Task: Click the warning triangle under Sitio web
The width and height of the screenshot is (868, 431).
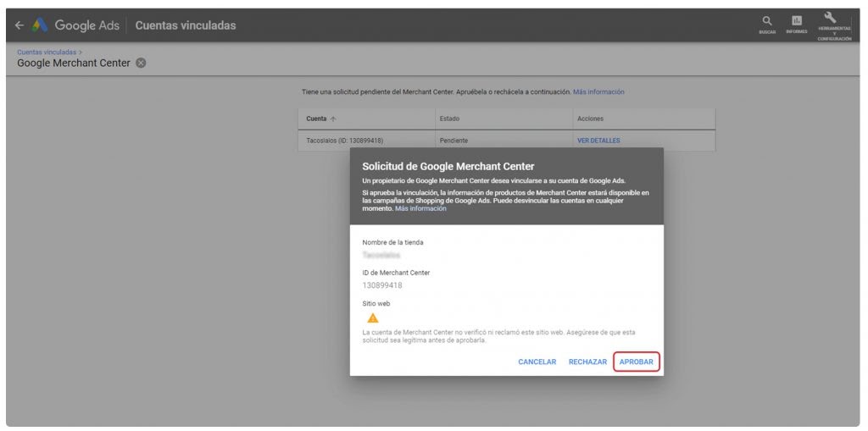Action: tap(373, 318)
